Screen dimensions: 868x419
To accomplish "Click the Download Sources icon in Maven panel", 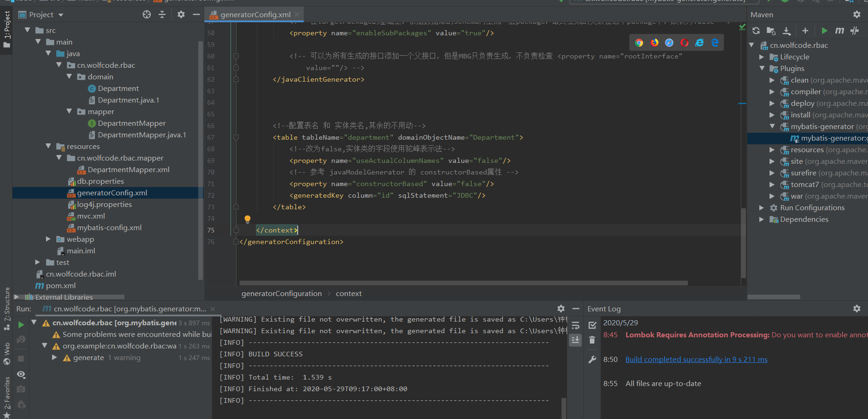I will click(786, 31).
